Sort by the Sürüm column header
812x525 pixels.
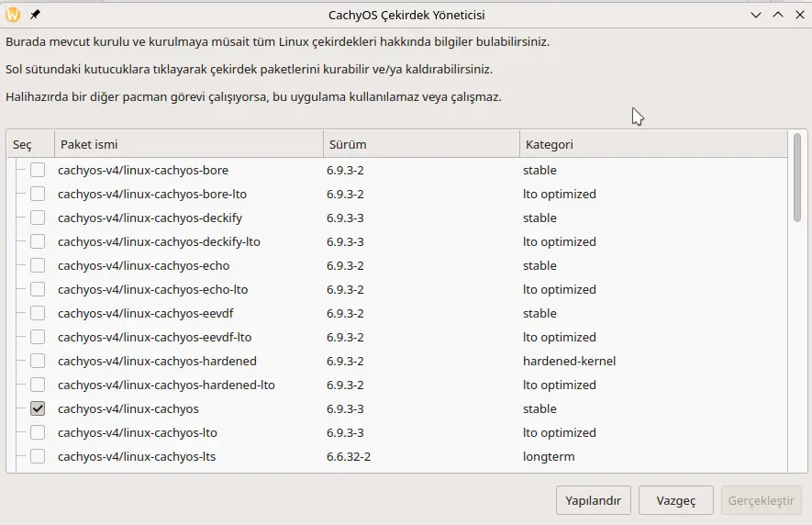pyautogui.click(x=421, y=144)
